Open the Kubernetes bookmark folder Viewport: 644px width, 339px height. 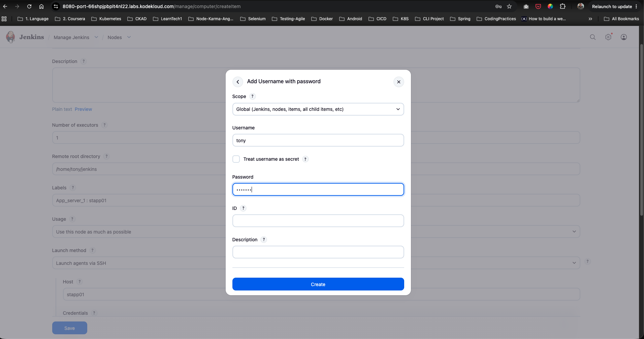[106, 19]
